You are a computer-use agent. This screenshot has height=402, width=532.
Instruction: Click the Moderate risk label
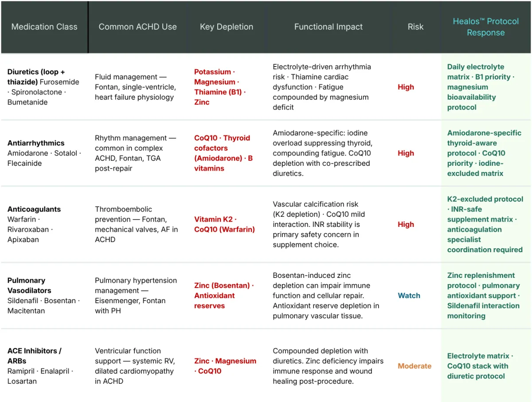pos(415,366)
